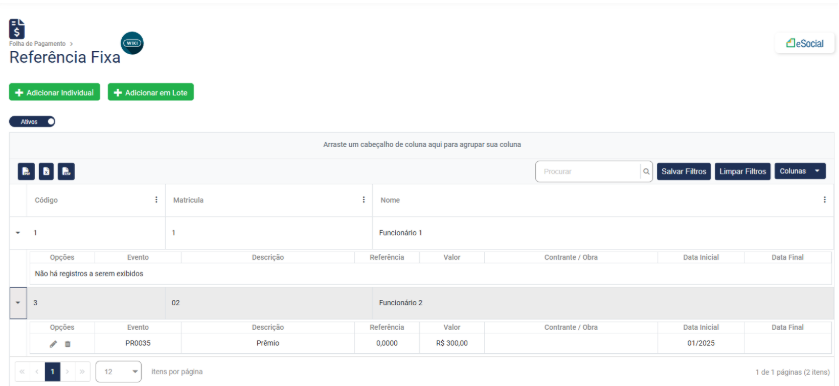Delete the PR0035 Prêmio entry
The width and height of the screenshot is (839, 386).
tap(67, 344)
